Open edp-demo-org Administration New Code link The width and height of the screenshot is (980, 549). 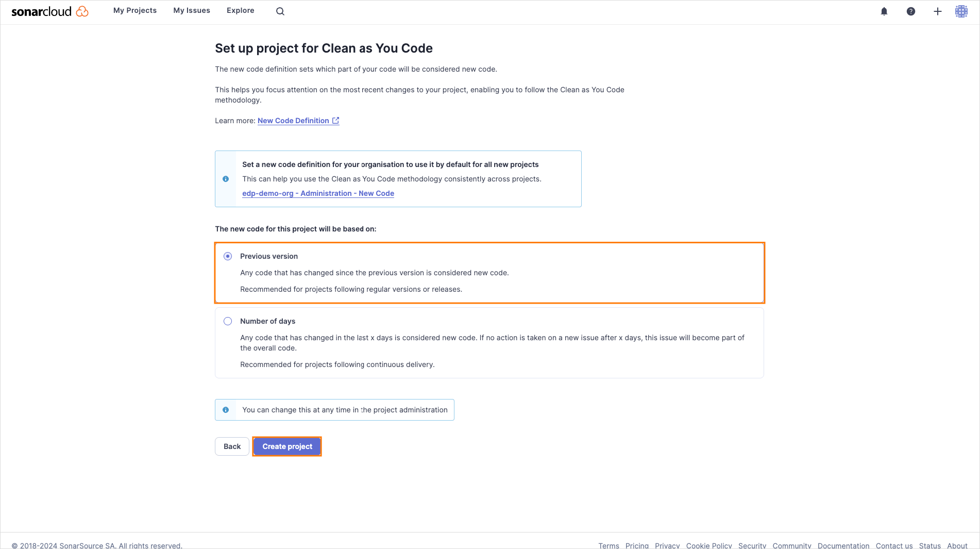[318, 193]
